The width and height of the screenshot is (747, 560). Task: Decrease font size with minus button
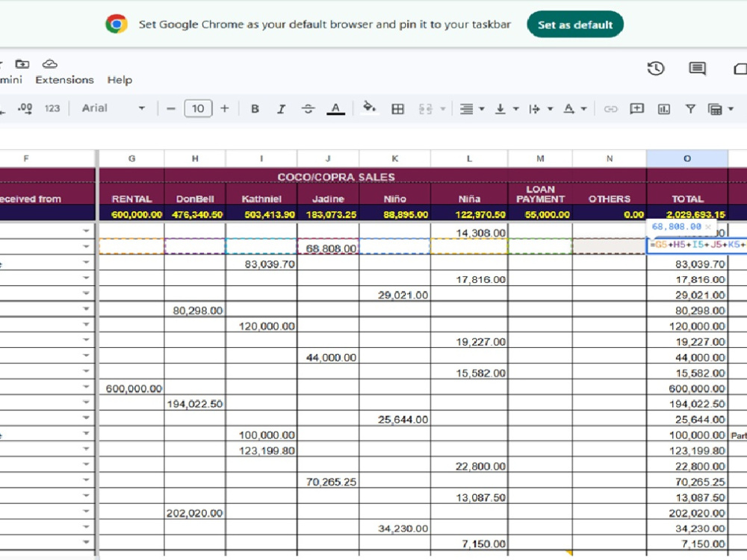pyautogui.click(x=170, y=108)
